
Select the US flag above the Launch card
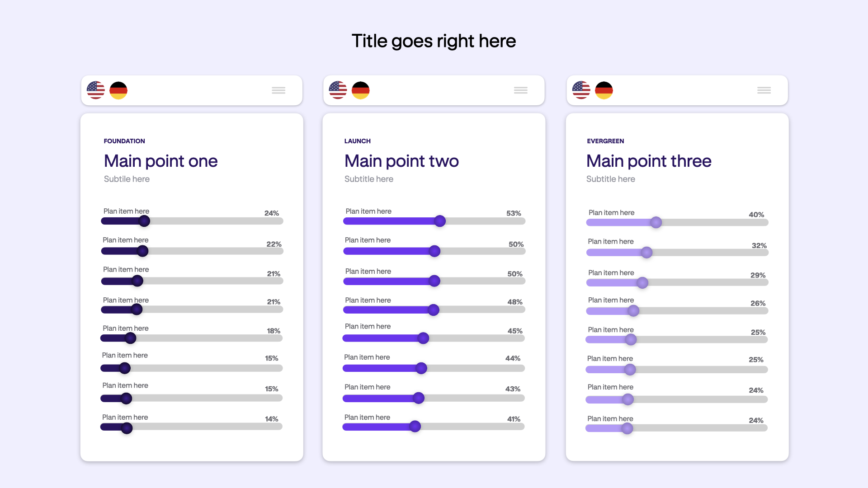click(x=338, y=90)
